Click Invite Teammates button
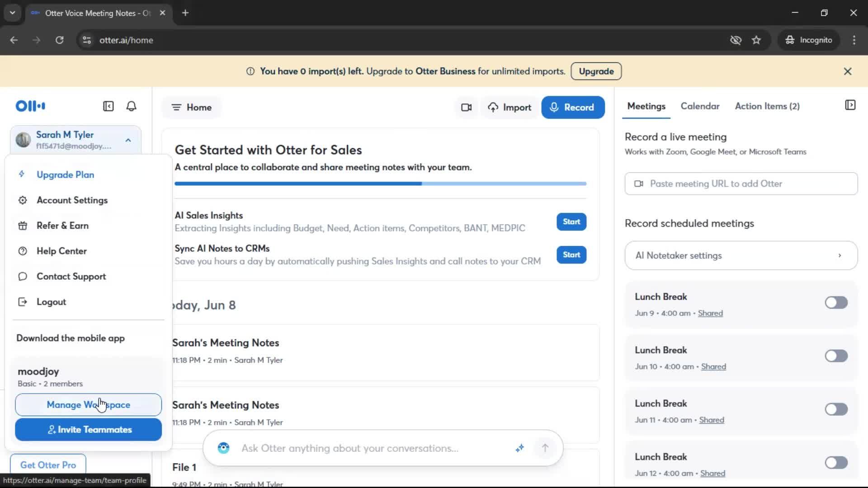 (x=88, y=430)
